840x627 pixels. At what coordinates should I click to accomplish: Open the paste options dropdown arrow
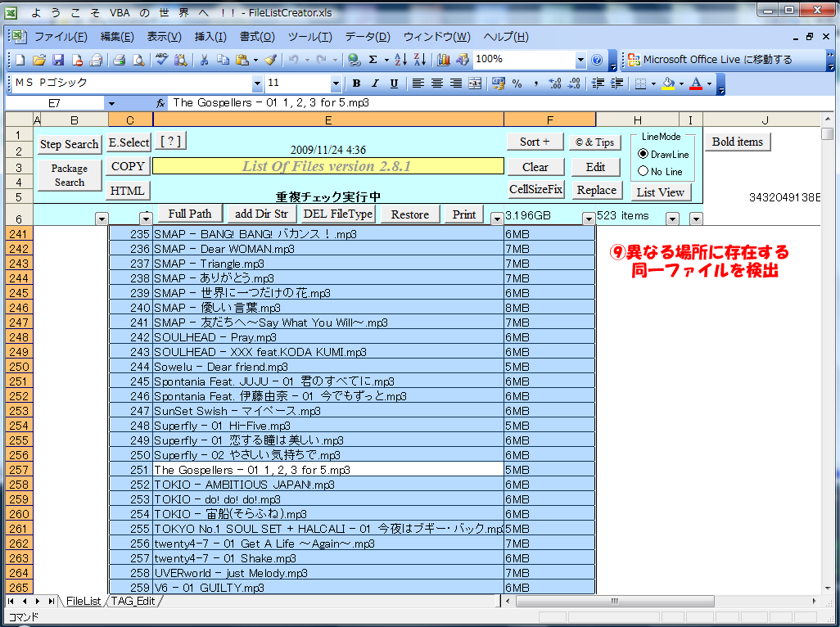click(255, 60)
